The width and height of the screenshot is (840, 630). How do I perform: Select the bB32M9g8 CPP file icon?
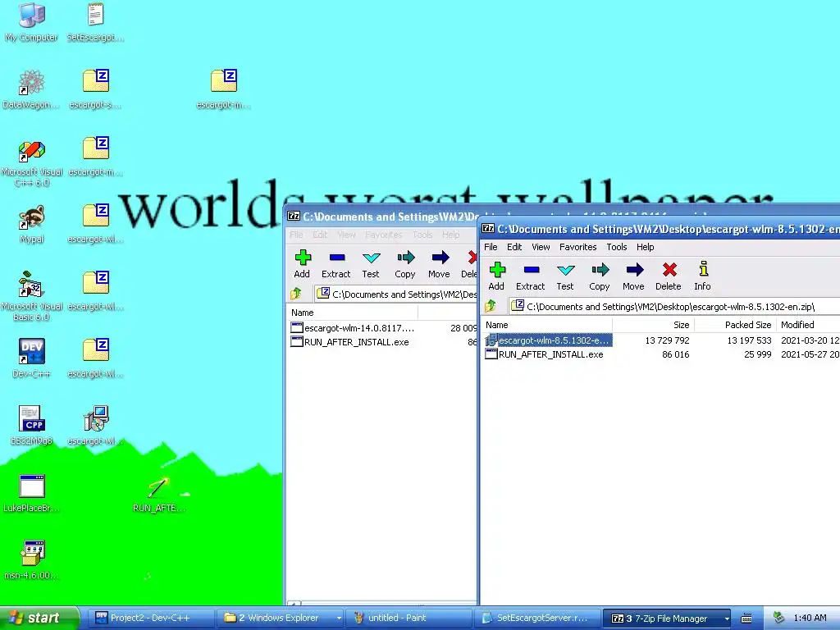click(32, 426)
